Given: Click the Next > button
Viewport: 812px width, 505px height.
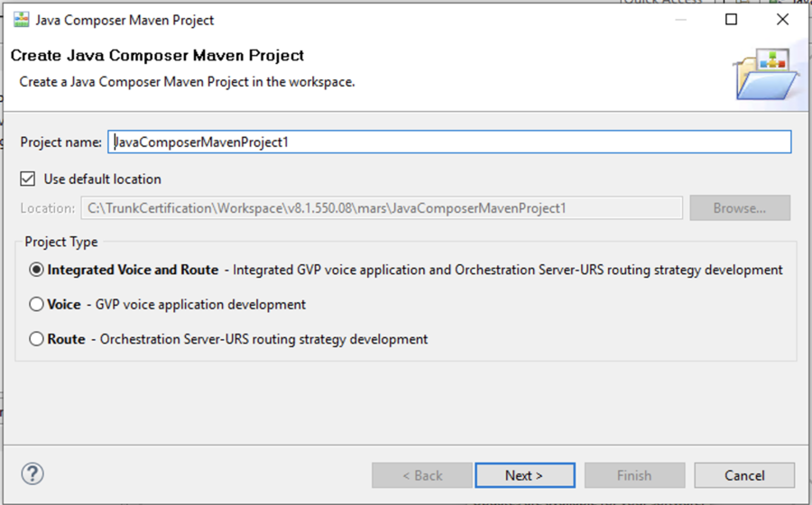Looking at the screenshot, I should pos(524,475).
